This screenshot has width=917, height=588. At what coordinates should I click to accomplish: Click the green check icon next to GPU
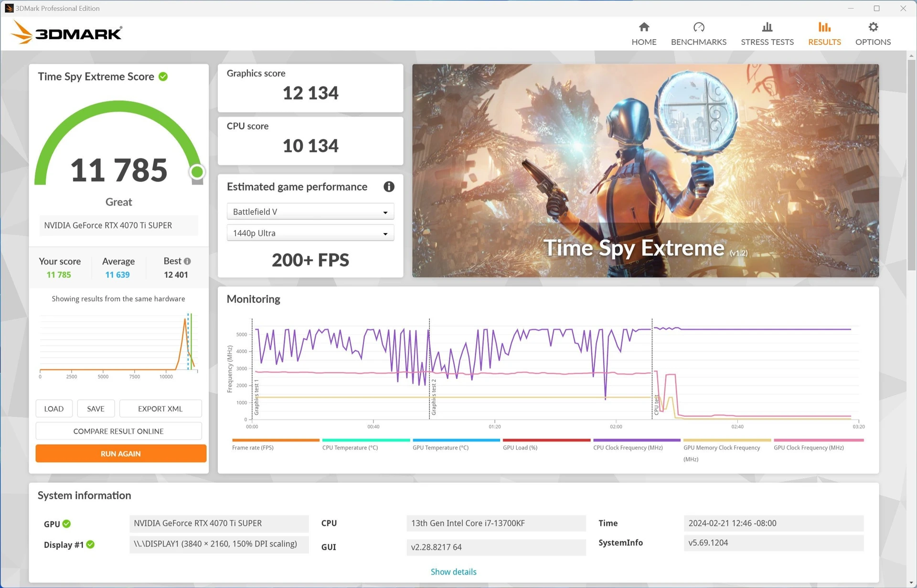pos(67,524)
